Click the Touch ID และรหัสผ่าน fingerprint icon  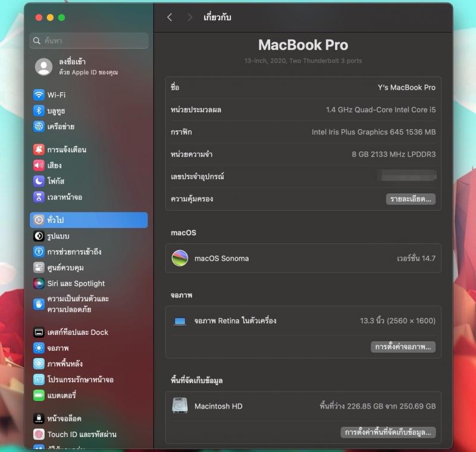click(x=39, y=434)
